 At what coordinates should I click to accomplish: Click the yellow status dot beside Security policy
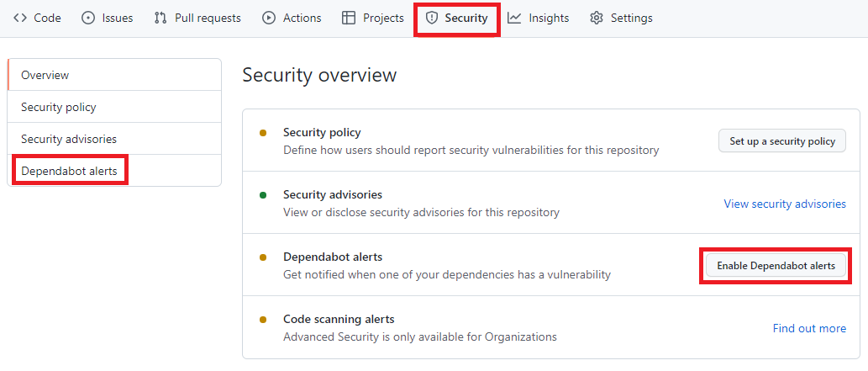(263, 133)
